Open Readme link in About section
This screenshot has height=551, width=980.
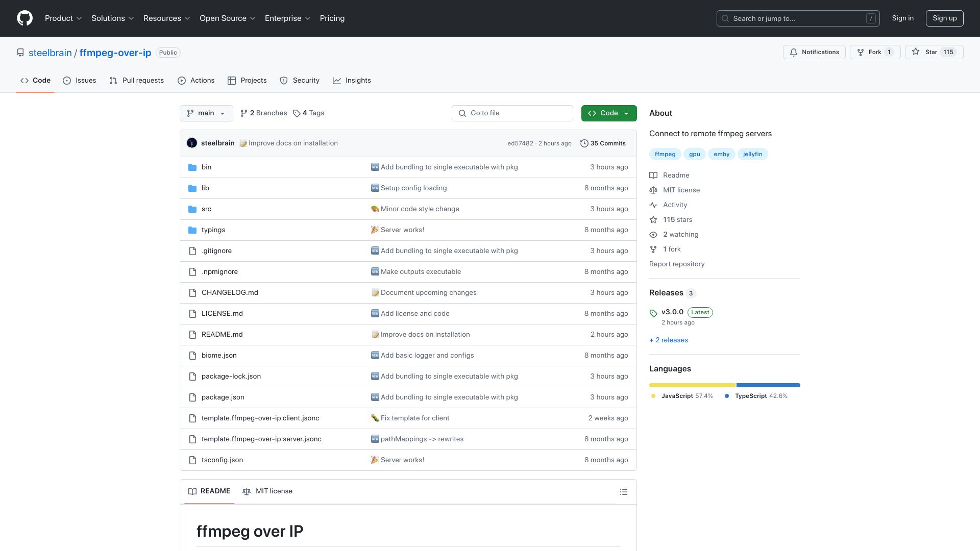click(676, 176)
